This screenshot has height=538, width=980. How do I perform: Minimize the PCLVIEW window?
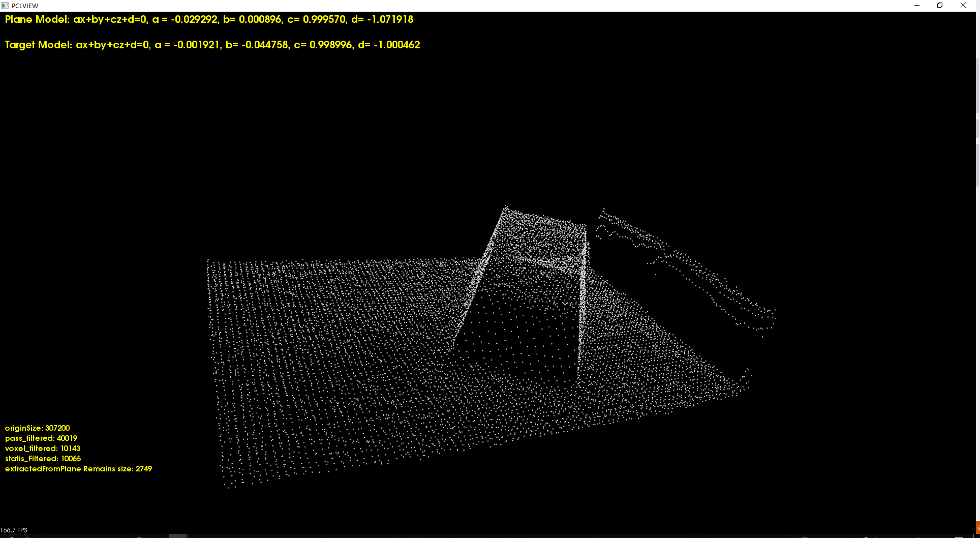point(917,6)
